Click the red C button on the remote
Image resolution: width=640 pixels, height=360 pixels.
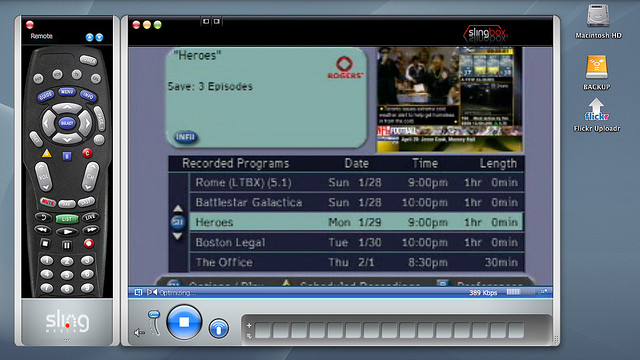click(87, 153)
